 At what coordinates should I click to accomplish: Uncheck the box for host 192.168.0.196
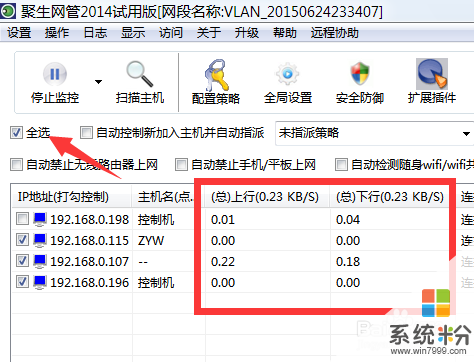point(22,282)
